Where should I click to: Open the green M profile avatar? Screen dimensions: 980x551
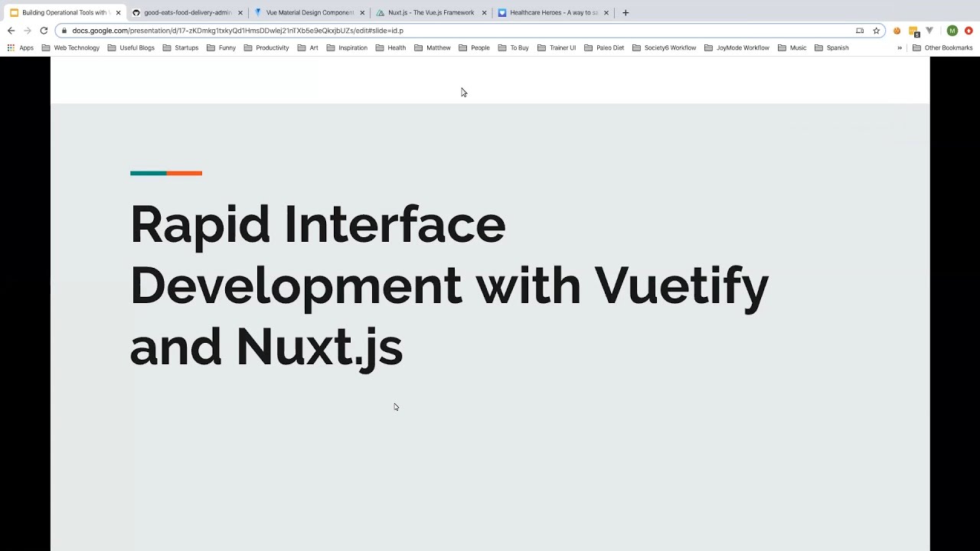tap(952, 31)
